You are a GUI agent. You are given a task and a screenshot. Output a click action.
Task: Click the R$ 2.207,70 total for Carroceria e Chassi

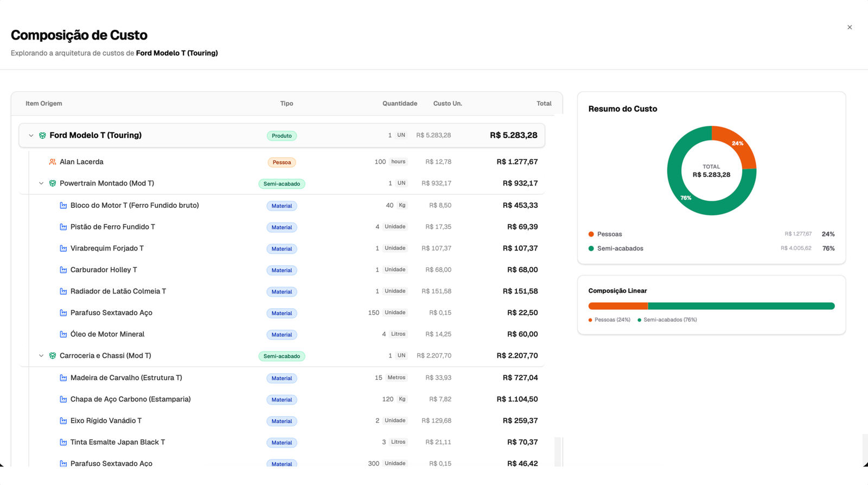click(x=517, y=356)
